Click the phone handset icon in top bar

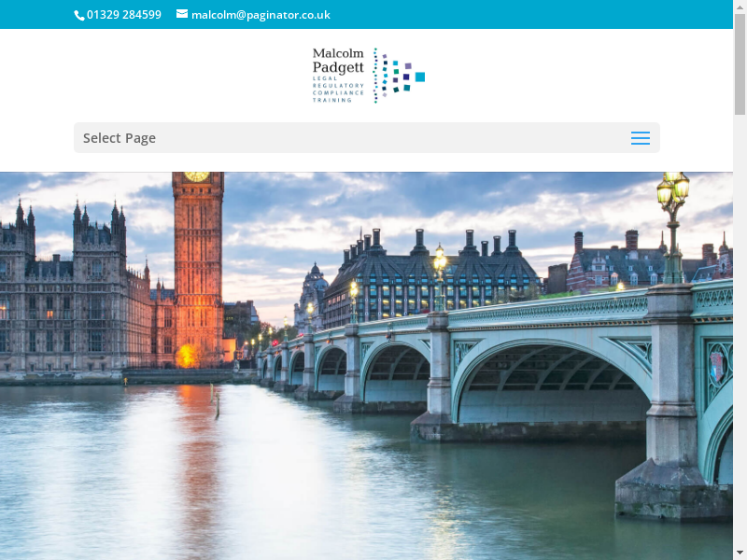click(79, 15)
